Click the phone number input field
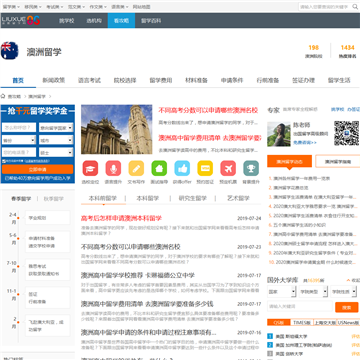This screenshot has height=360, width=360. 19,153
